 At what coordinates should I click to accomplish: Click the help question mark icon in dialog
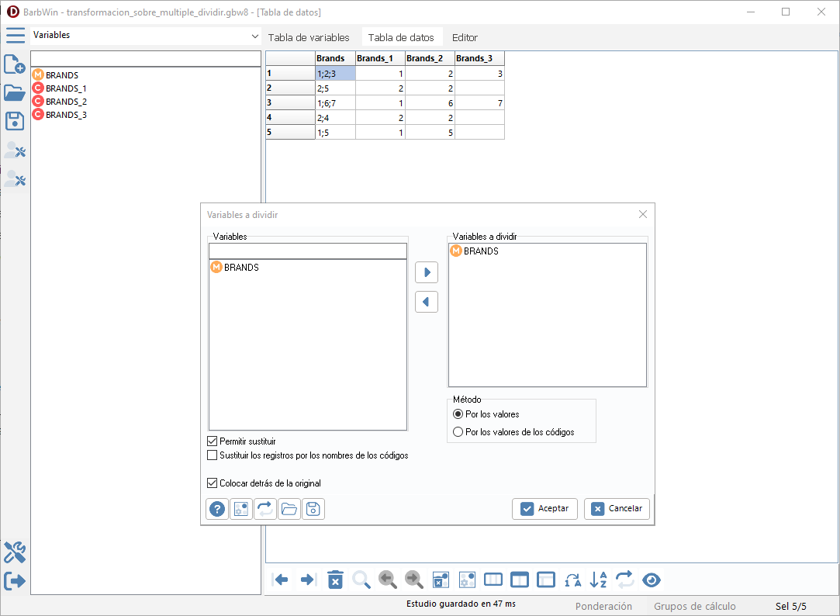coord(217,509)
